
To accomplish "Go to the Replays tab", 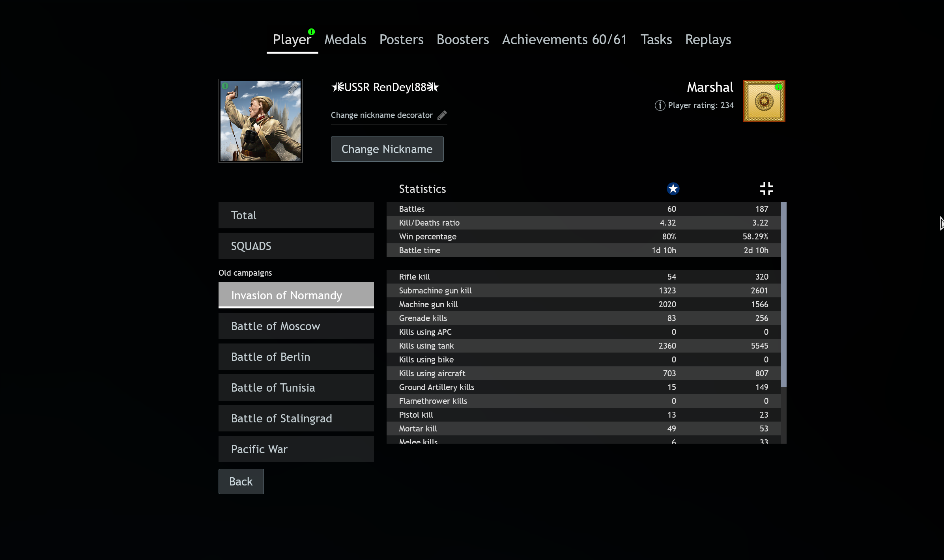I will pyautogui.click(x=708, y=39).
